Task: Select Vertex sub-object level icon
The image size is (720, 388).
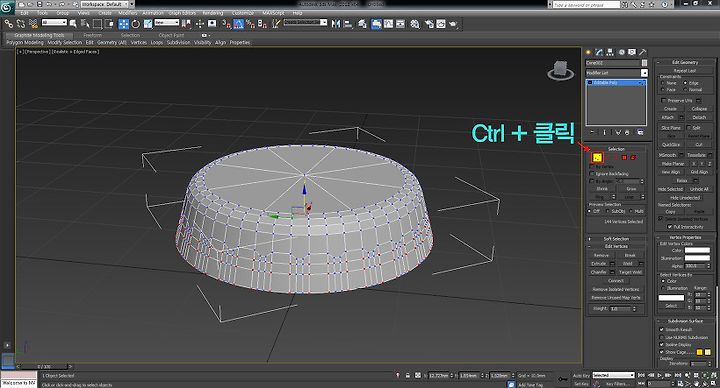Action: [x=597, y=157]
